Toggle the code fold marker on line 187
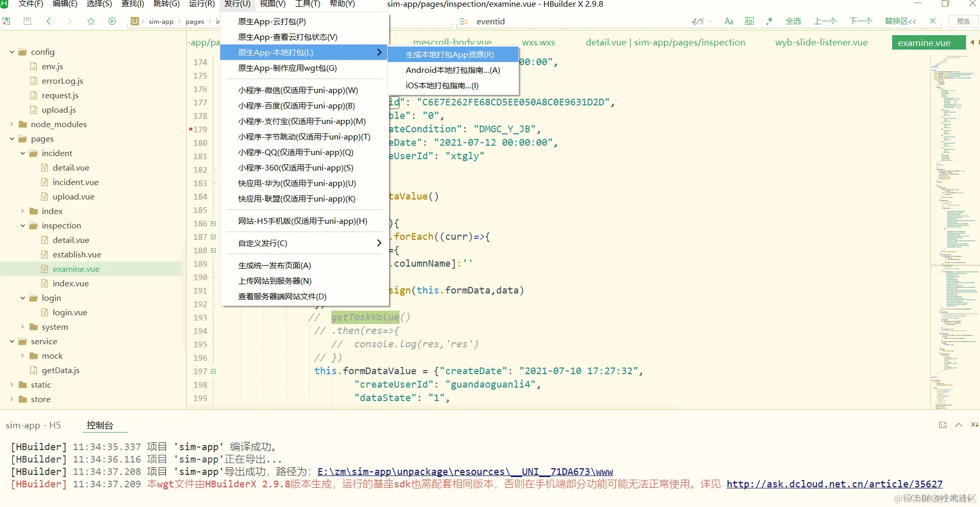 coord(213,237)
